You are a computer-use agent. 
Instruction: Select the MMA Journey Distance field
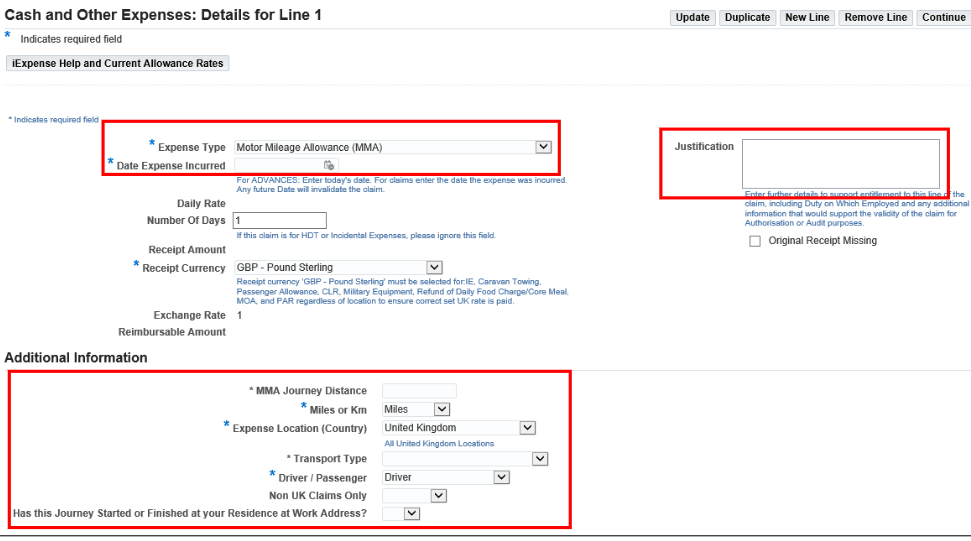(419, 391)
